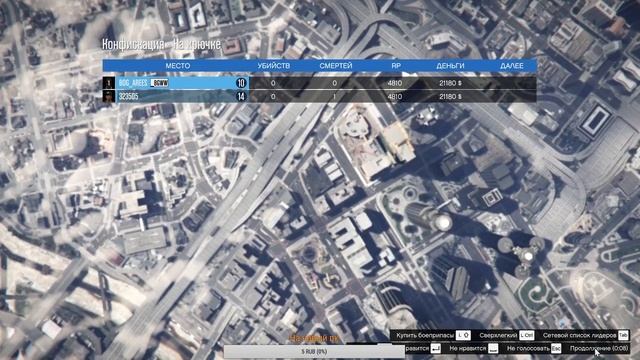640x360 pixels.
Task: Click the Enter key icon beside Нравится
Action: 436,349
